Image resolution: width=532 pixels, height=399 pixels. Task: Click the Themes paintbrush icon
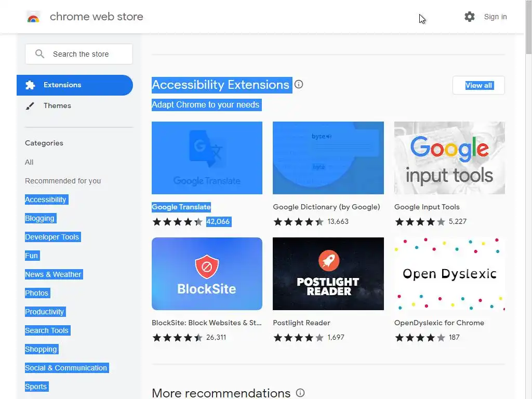click(30, 106)
